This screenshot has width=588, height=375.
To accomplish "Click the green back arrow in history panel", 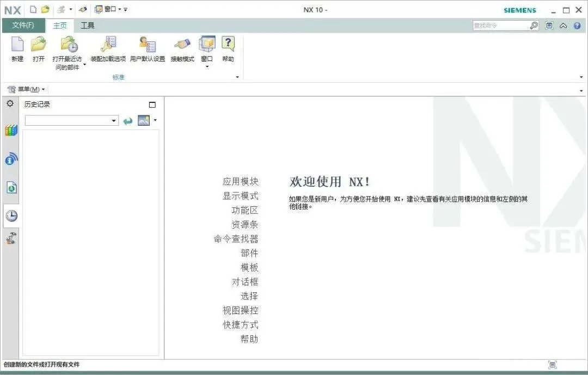I will click(128, 121).
